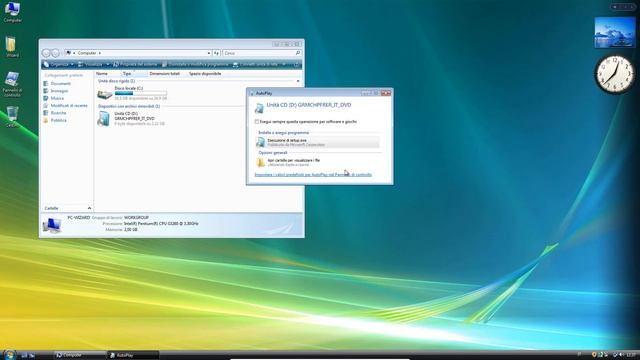The image size is (640, 360).
Task: Sort by Dimensioni totali column header
Action: [165, 73]
